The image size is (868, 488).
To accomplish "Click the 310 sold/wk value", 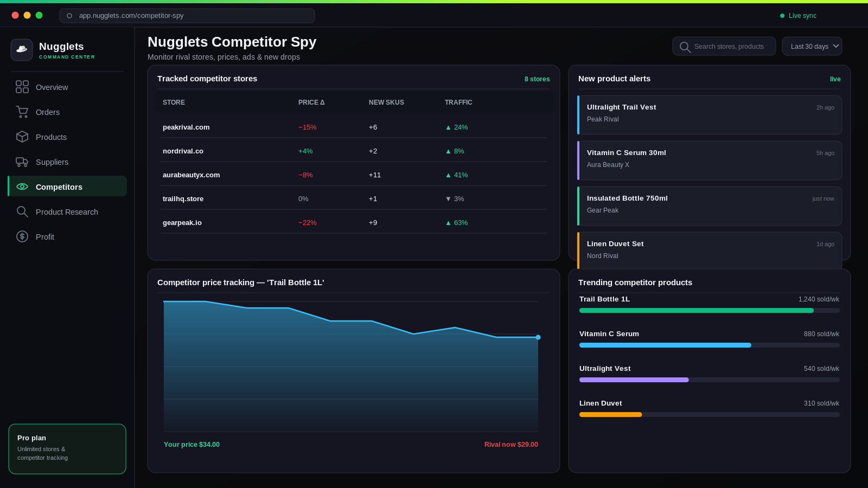I will tap(821, 403).
